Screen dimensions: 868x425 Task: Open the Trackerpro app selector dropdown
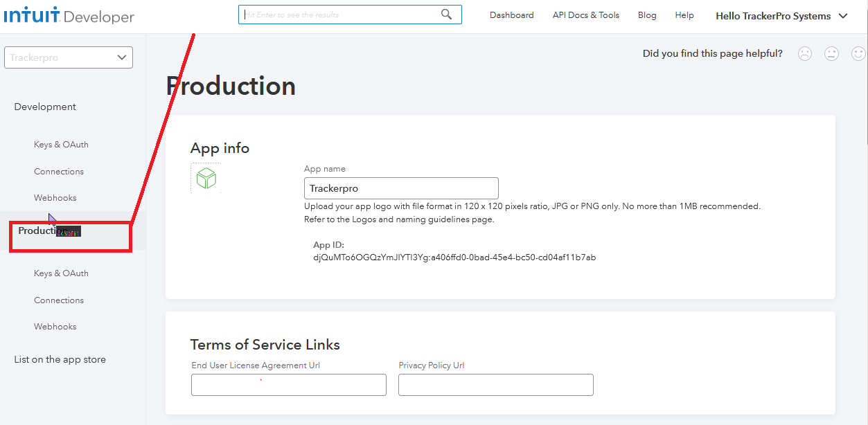(x=69, y=57)
